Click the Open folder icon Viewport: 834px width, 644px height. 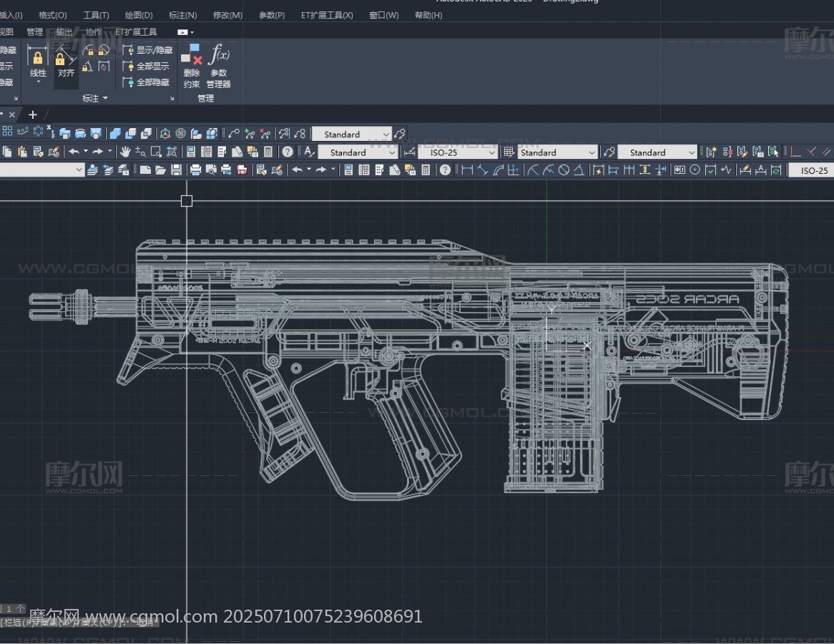click(161, 170)
